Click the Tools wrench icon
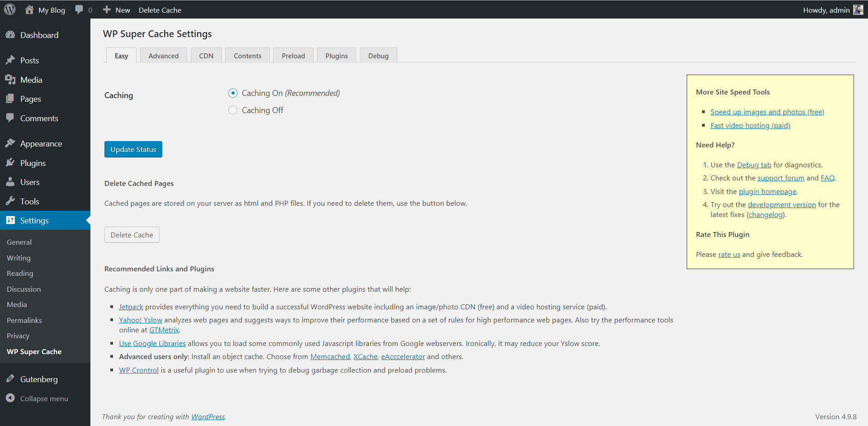The height and width of the screenshot is (426, 868). click(10, 201)
